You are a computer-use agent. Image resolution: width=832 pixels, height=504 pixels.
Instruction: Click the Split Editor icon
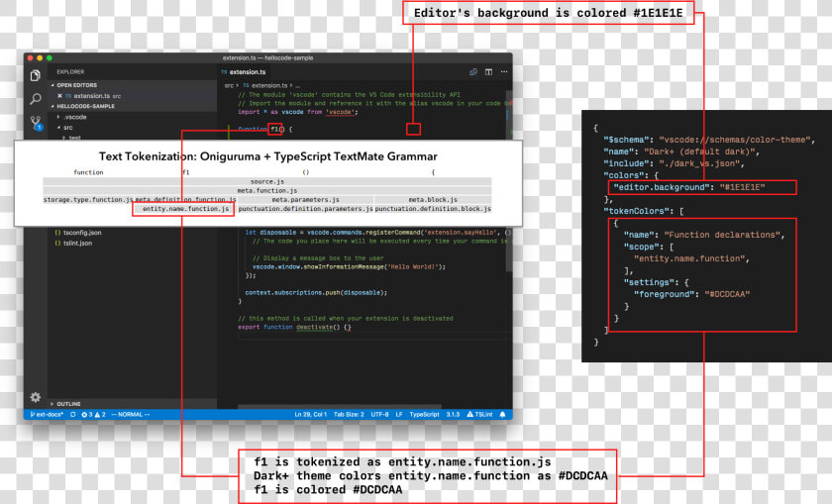(488, 72)
